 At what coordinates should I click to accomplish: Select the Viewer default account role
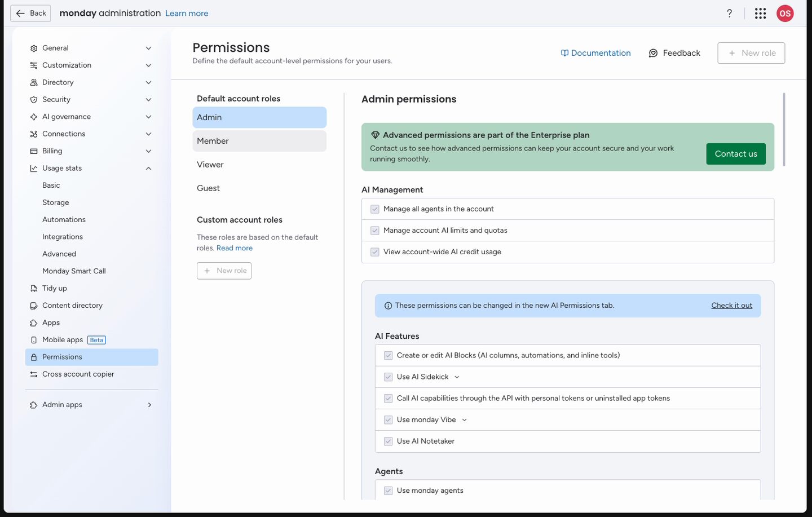pos(259,165)
